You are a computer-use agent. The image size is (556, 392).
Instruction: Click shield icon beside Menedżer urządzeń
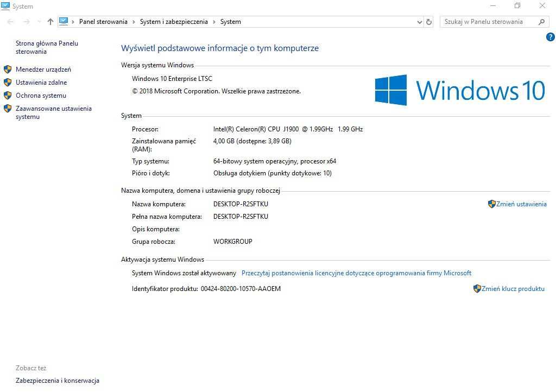click(x=8, y=69)
